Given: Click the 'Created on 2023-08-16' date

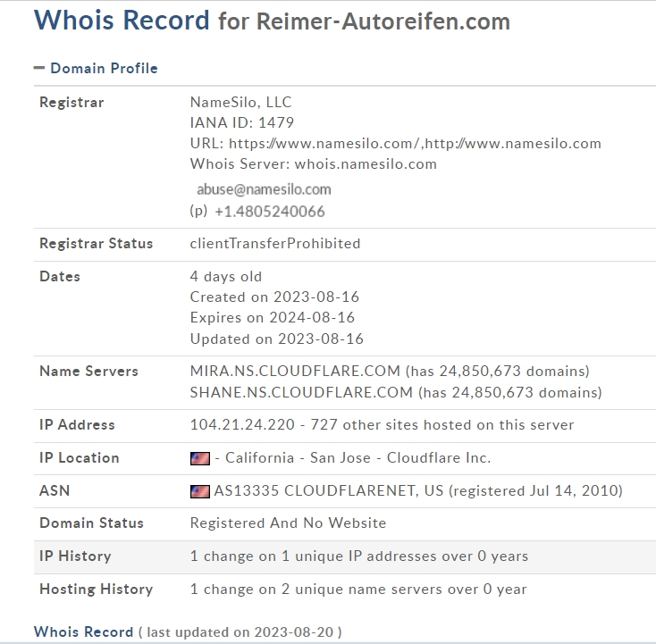Looking at the screenshot, I should point(274,297).
